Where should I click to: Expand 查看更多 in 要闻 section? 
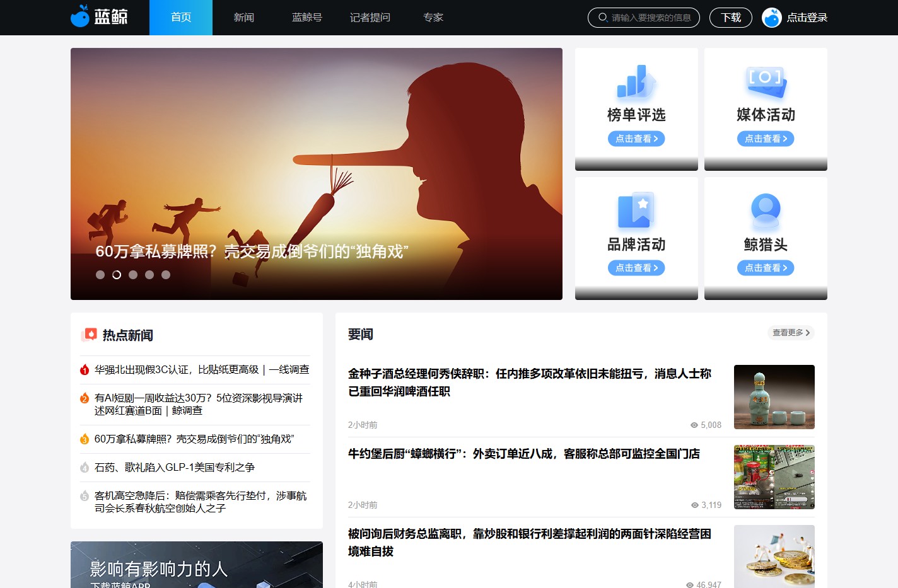791,333
